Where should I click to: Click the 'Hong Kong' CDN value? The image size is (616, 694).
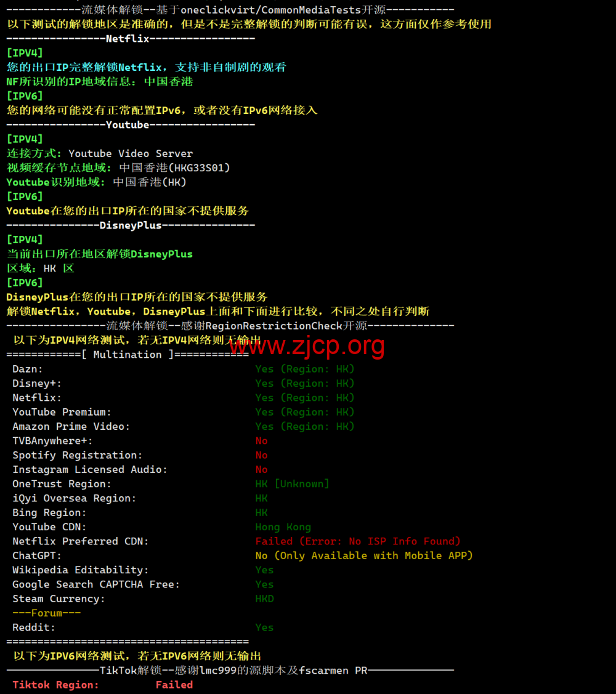point(283,527)
